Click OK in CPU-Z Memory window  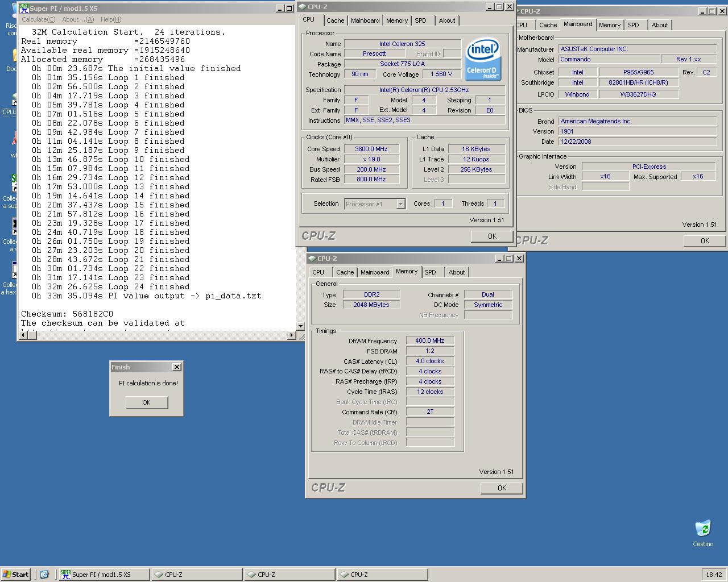502,488
